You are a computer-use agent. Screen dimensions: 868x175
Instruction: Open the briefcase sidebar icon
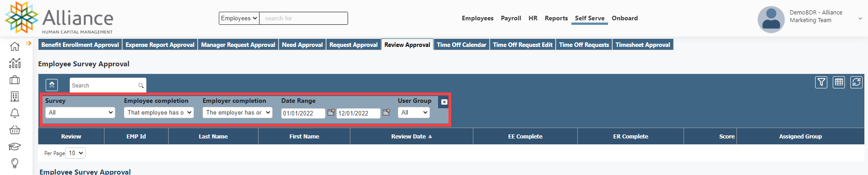tap(14, 80)
